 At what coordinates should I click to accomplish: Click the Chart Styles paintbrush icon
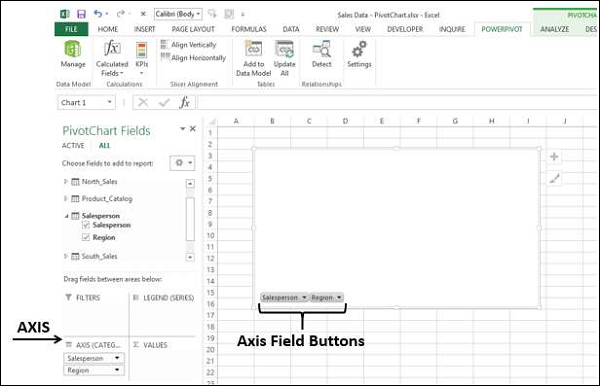pos(554,178)
